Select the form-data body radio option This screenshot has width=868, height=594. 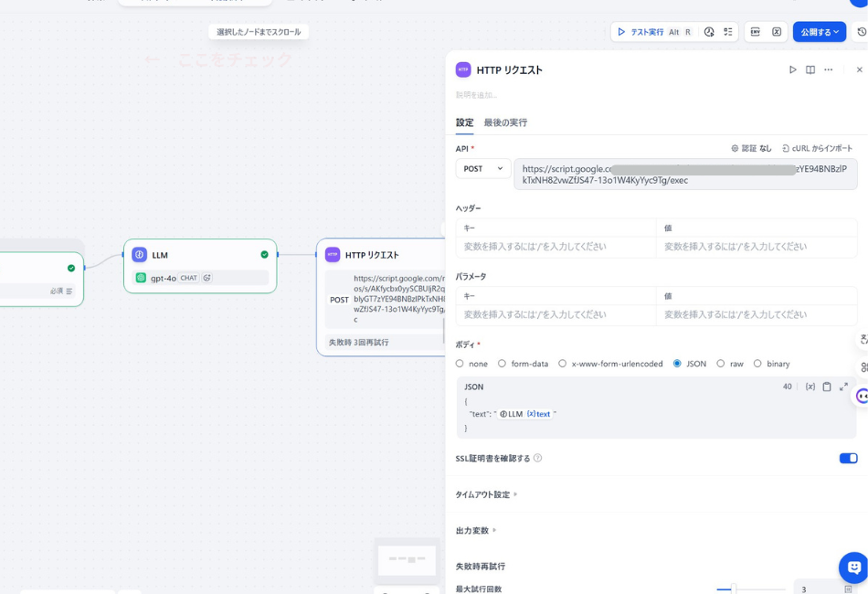coord(503,364)
